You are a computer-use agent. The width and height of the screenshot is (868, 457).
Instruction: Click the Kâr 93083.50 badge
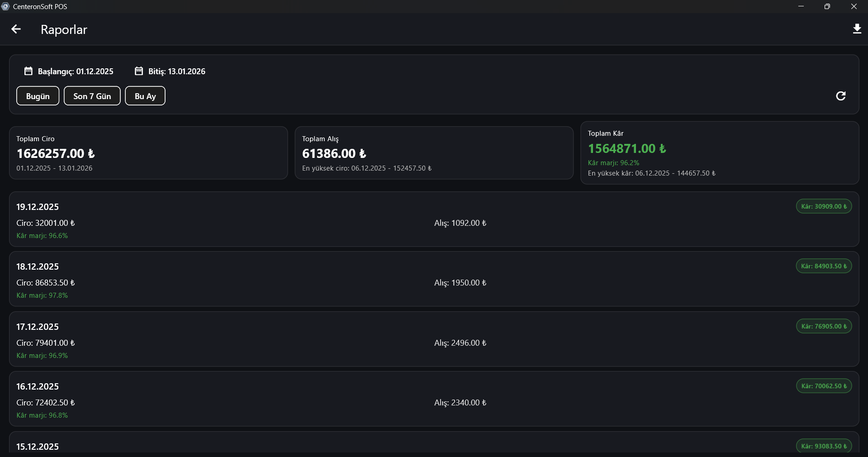pyautogui.click(x=824, y=446)
